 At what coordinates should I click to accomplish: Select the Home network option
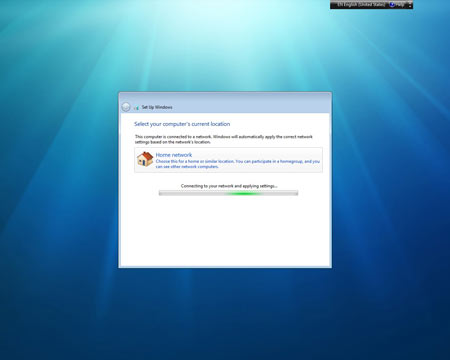point(228,160)
